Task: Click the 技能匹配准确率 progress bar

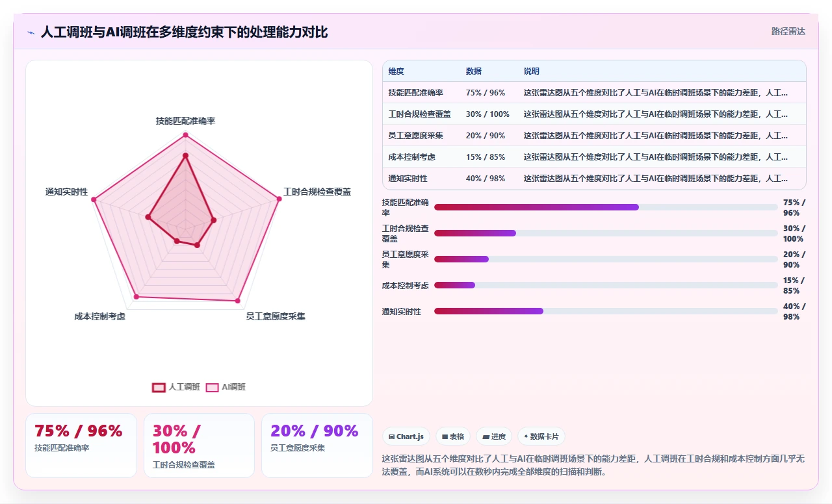Action: point(606,207)
